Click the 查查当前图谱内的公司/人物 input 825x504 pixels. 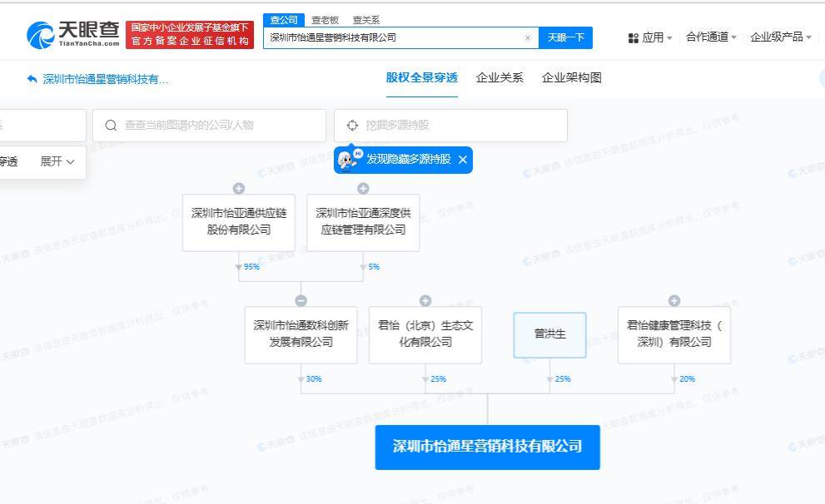pyautogui.click(x=210, y=125)
